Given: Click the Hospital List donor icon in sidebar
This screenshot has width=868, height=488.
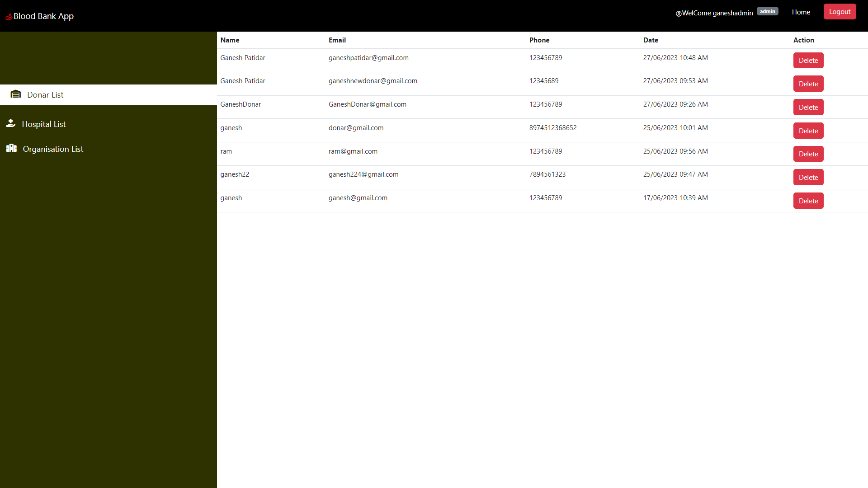Looking at the screenshot, I should tap(10, 123).
